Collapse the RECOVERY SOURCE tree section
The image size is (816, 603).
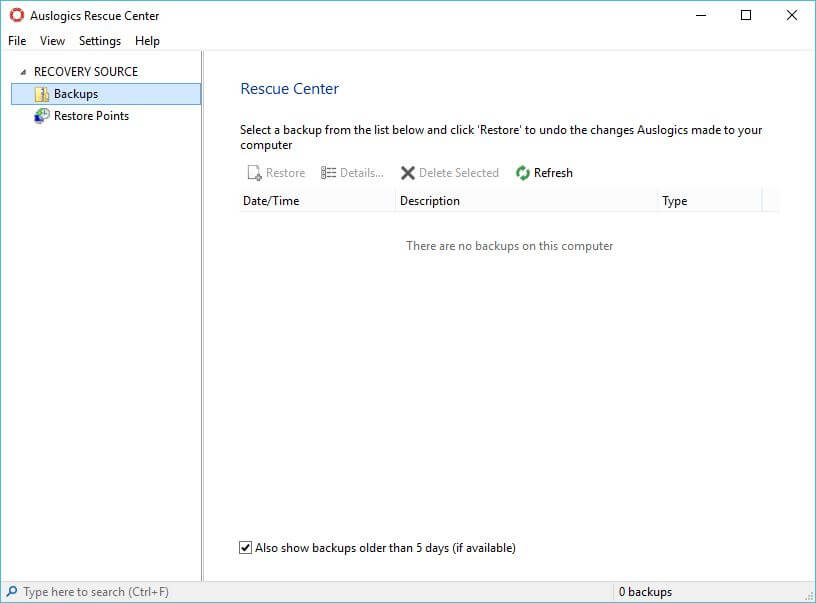(x=23, y=72)
